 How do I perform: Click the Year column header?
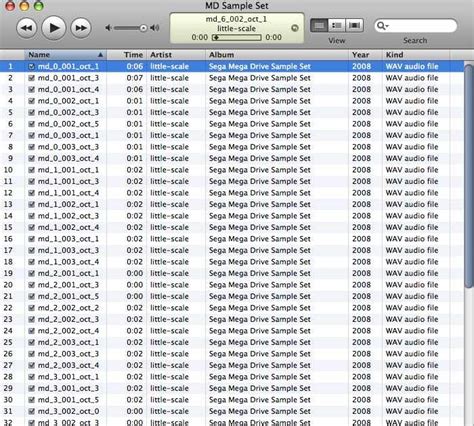(x=366, y=55)
